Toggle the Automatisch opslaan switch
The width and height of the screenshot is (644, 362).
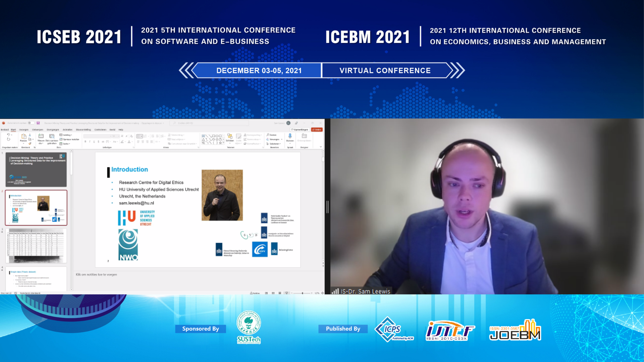[x=31, y=123]
